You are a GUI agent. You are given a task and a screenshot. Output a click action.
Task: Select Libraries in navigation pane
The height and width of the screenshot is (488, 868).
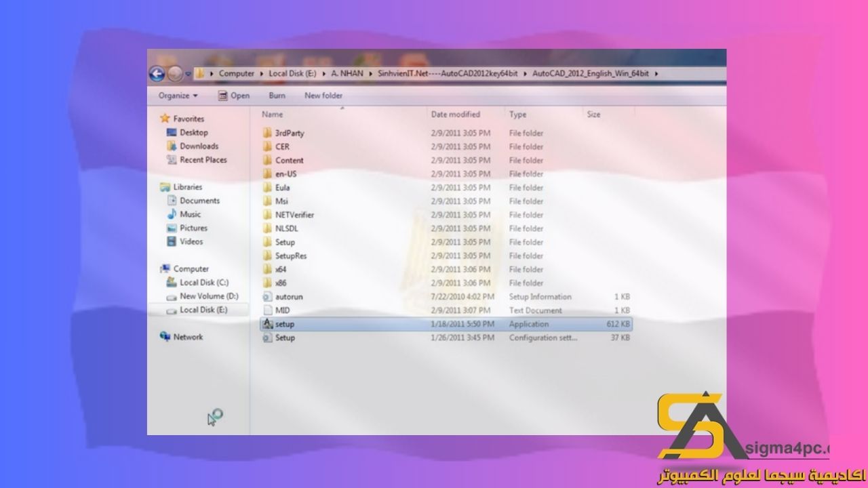pyautogui.click(x=188, y=187)
